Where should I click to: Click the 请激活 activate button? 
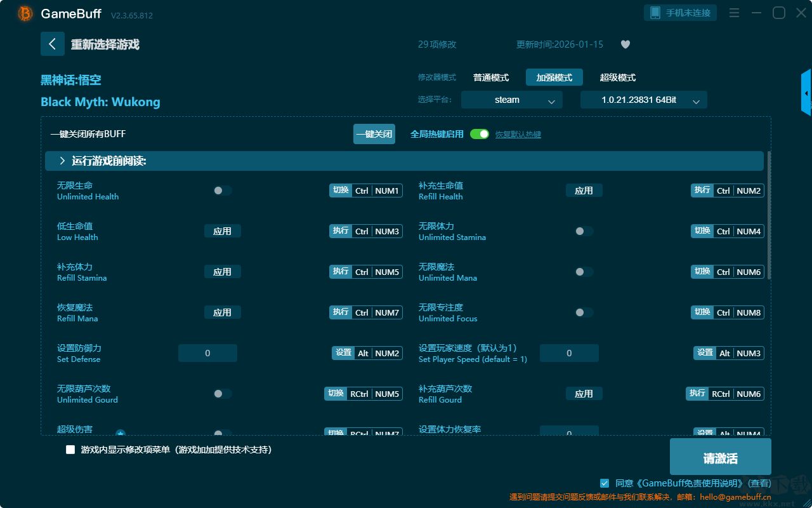tap(721, 457)
